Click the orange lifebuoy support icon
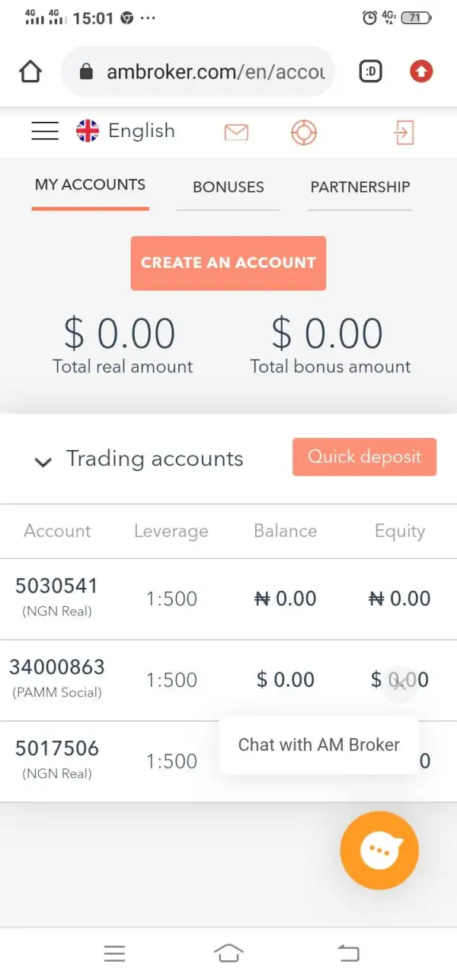The image size is (457, 980). [304, 132]
